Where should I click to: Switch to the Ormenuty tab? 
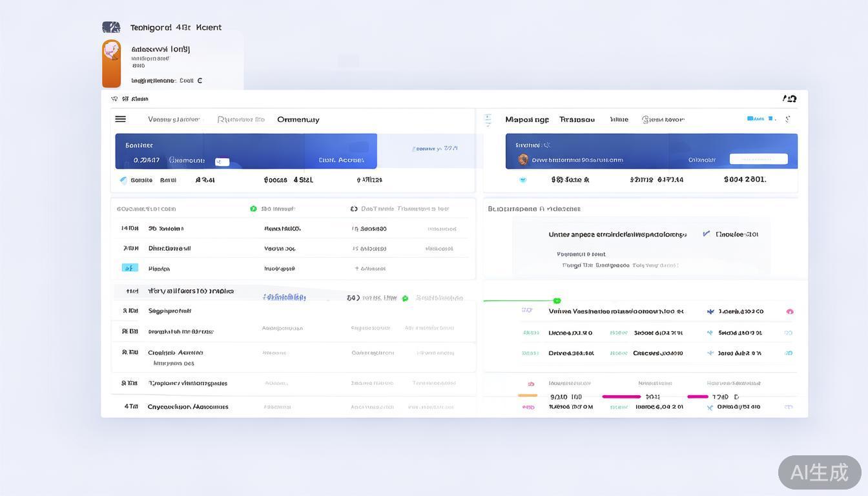point(298,119)
